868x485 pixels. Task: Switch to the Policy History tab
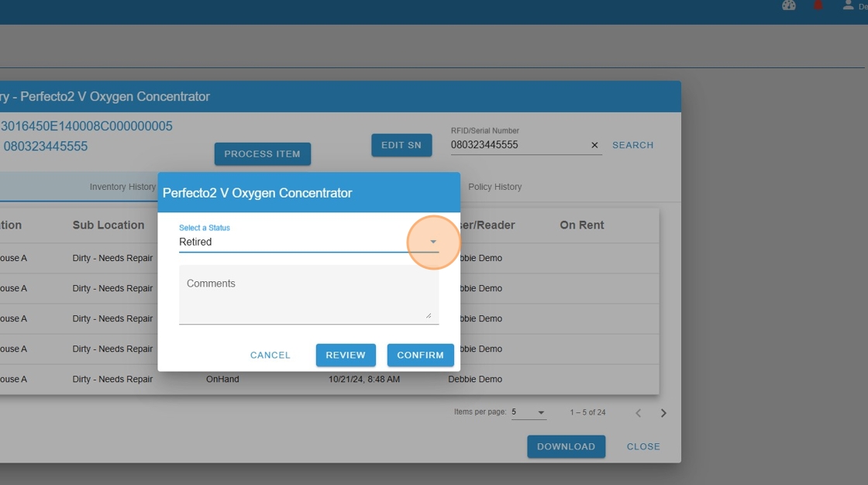tap(495, 187)
